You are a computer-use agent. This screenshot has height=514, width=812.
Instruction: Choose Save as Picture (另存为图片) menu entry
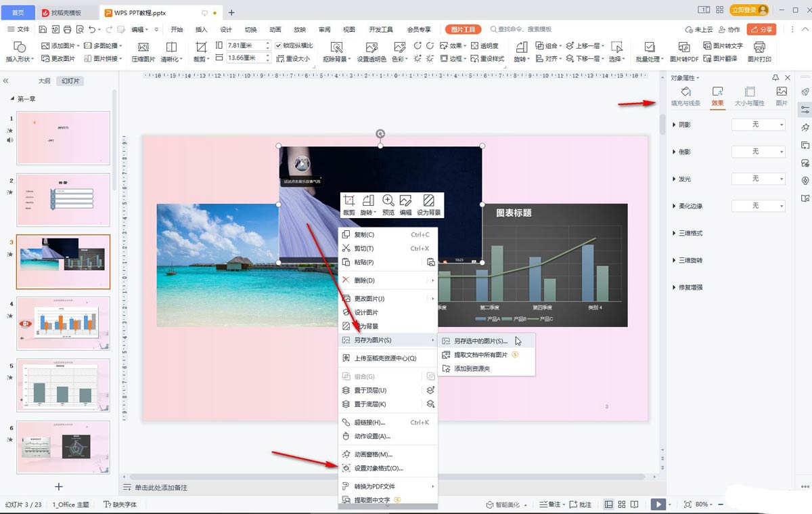(x=388, y=340)
